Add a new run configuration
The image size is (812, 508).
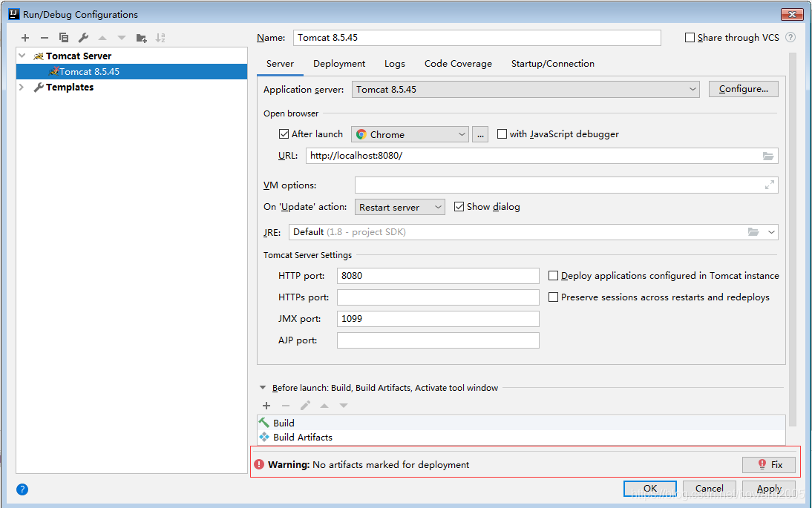(24, 38)
